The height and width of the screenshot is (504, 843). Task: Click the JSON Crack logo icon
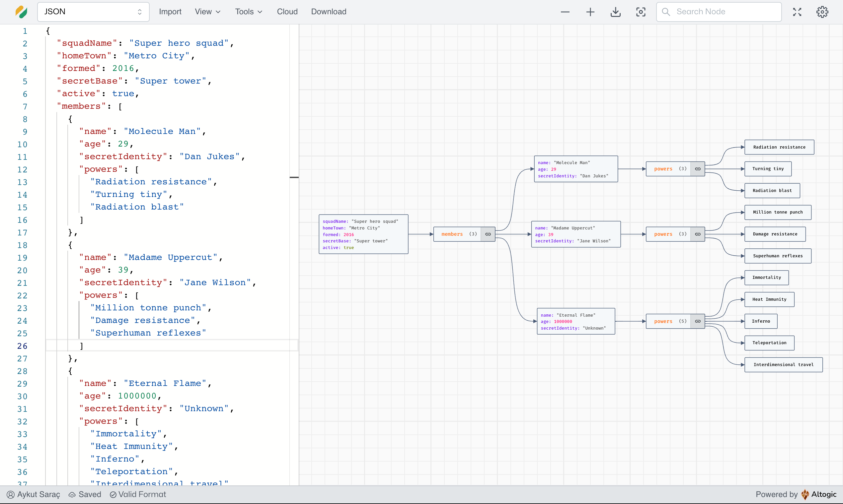(x=21, y=12)
